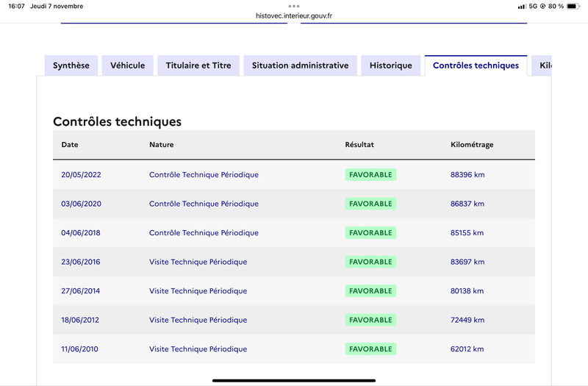The image size is (588, 386).
Task: Select the Contrôles techniques tab
Action: 476,65
